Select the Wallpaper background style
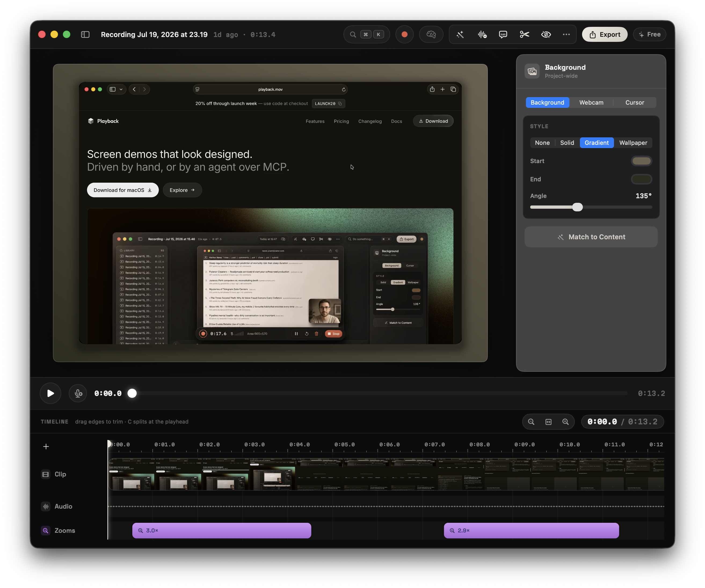This screenshot has width=705, height=588. 633,143
